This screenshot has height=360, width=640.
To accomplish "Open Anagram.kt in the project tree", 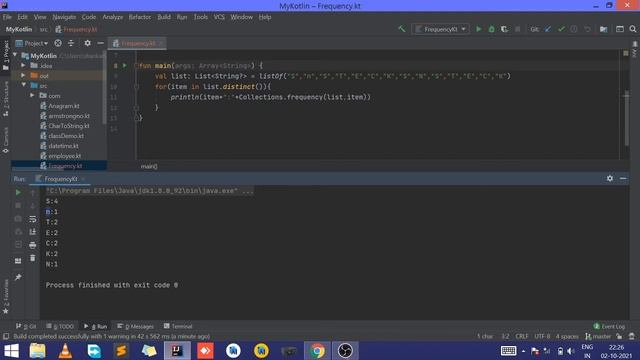I will coord(64,106).
